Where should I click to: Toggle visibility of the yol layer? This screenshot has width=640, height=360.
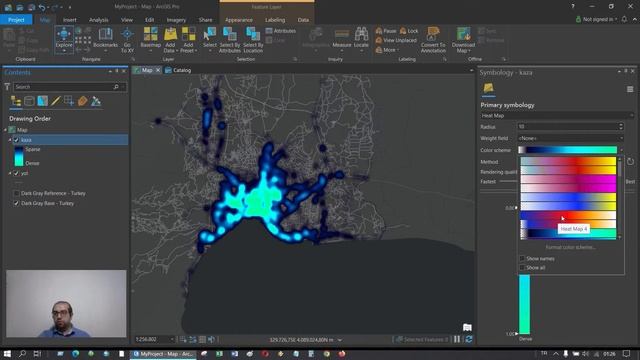click(16, 173)
